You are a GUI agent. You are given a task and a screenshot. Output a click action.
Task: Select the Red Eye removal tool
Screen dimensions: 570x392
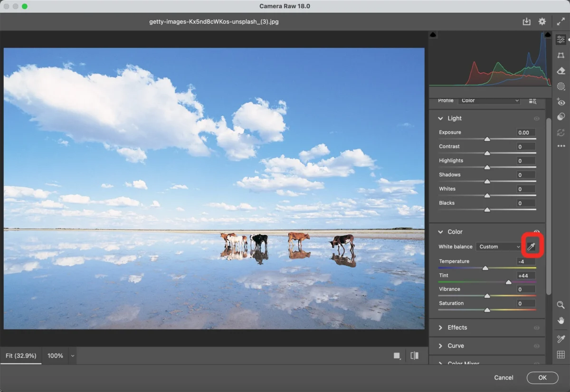561,102
